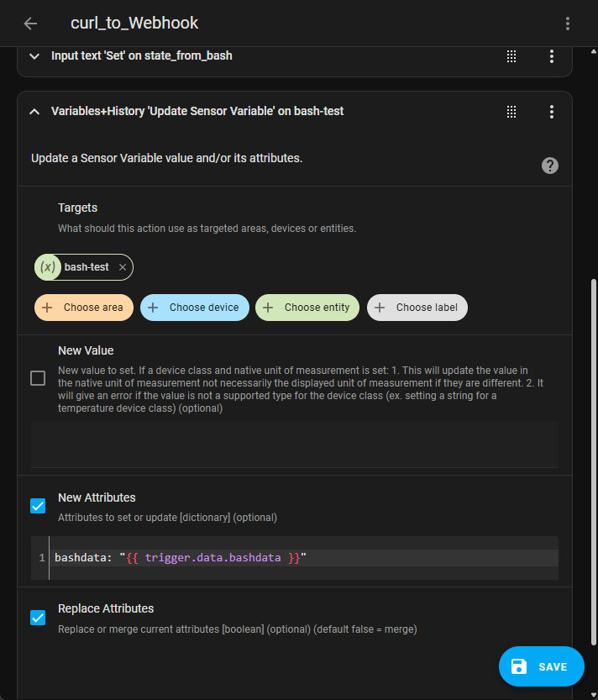
Task: Remove the bash-test target chip
Action: point(123,267)
